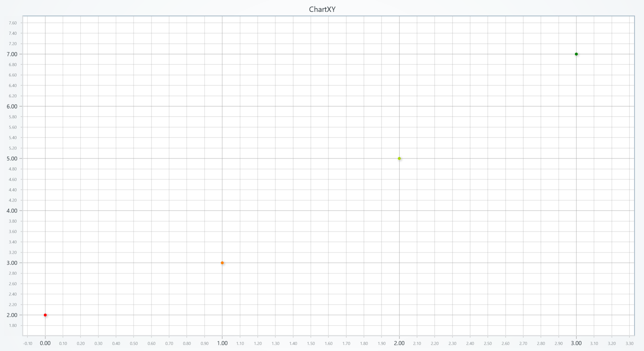The image size is (644, 351).
Task: Click the 3.30 tick at x-axis end
Action: 629,343
